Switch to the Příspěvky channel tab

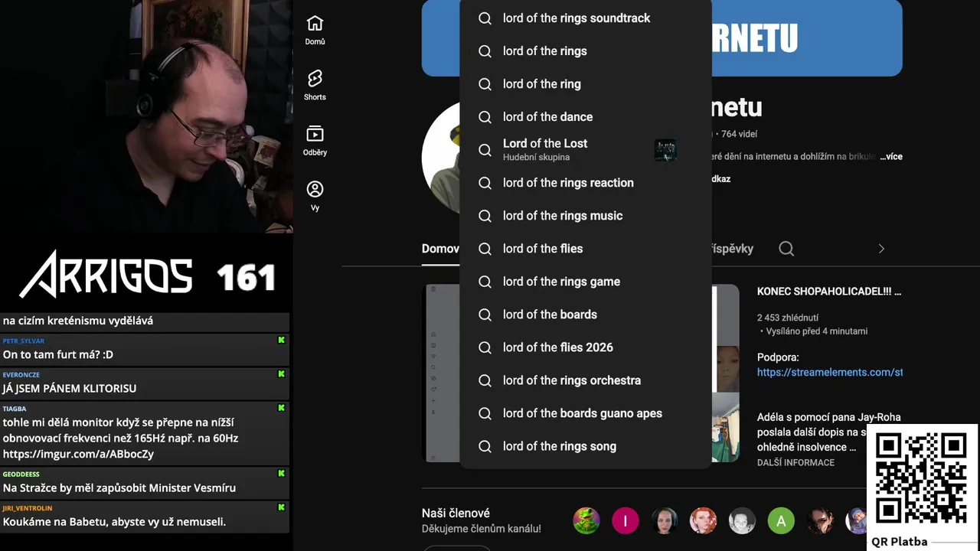(732, 249)
